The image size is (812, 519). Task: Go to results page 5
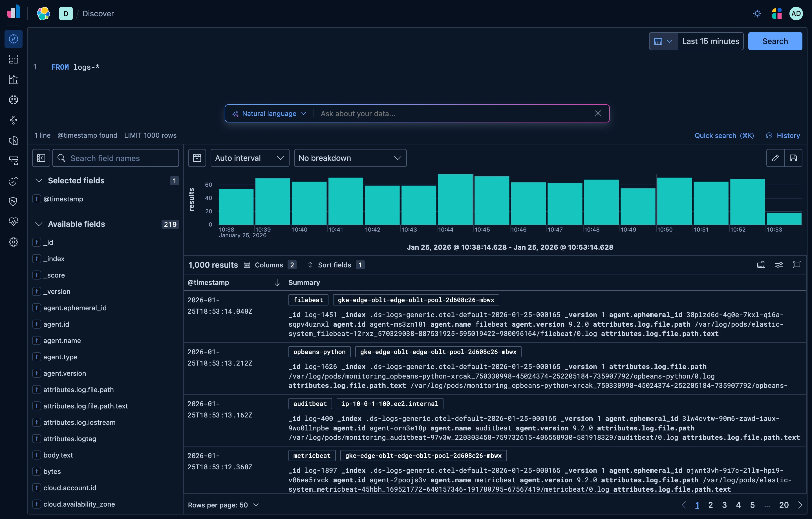point(752,505)
